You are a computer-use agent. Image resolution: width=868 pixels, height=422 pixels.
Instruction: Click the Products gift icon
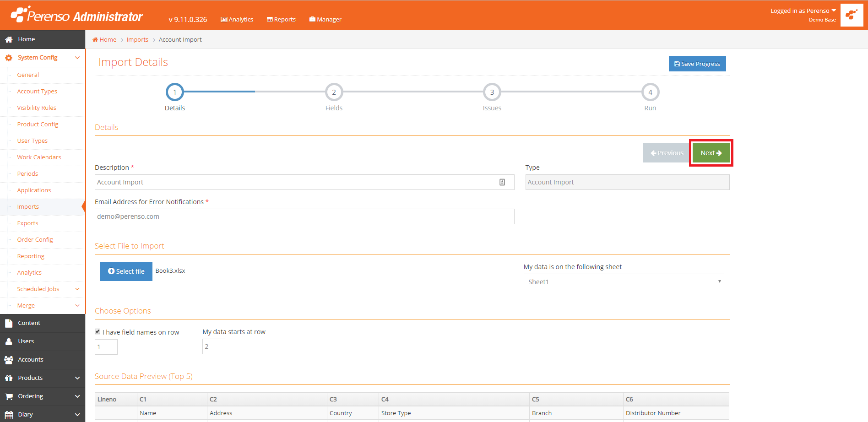(9, 378)
